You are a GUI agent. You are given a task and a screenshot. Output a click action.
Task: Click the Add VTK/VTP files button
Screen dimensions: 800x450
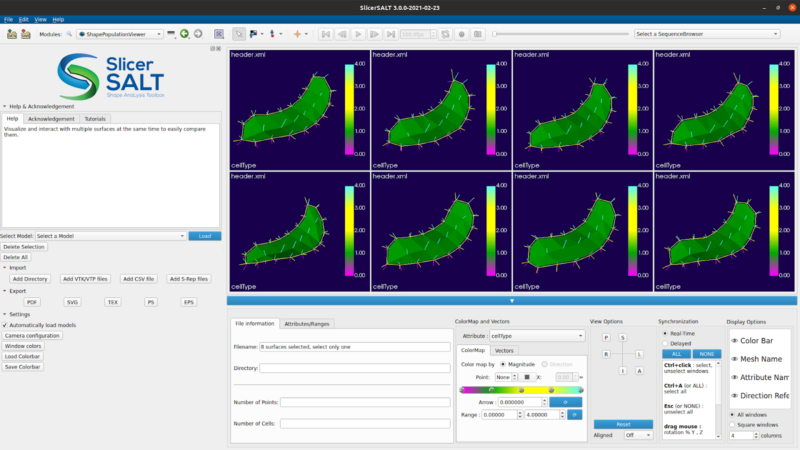pyautogui.click(x=87, y=279)
